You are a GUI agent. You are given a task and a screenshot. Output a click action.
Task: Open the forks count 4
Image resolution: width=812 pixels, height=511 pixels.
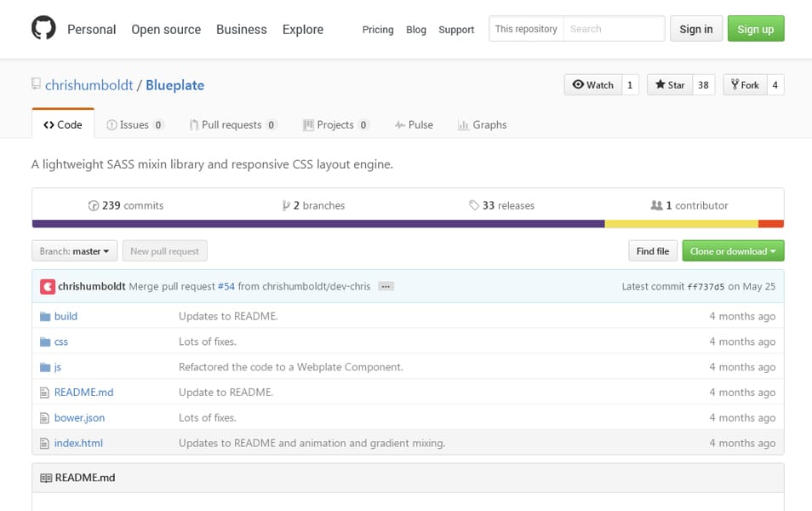[775, 85]
